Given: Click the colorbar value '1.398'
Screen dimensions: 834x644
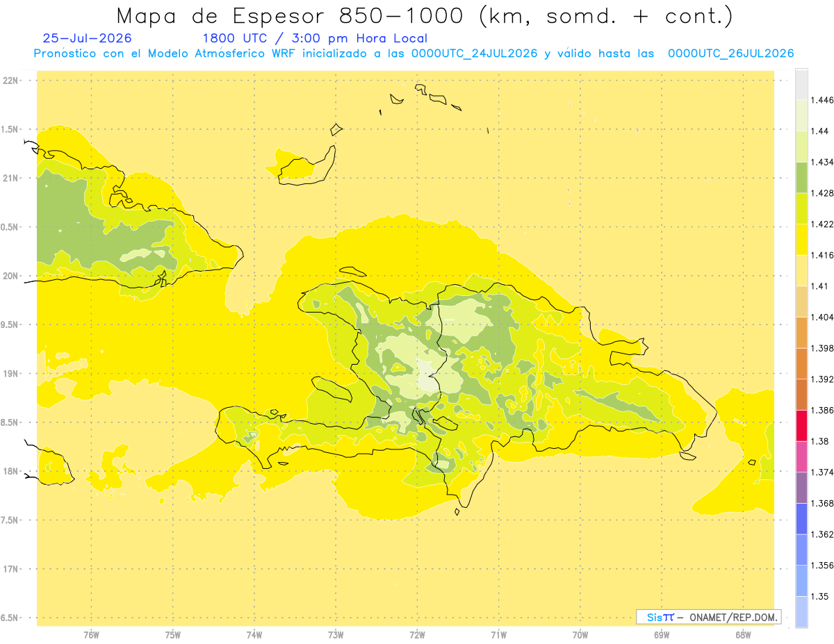Looking at the screenshot, I should click(x=822, y=348).
